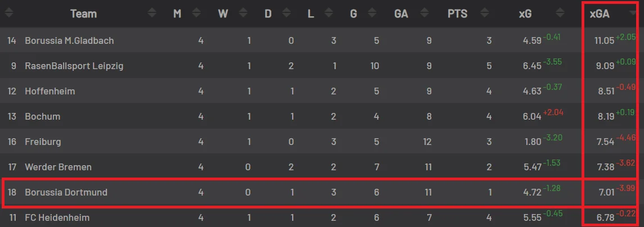Select the PTS column header label
The width and height of the screenshot is (644, 227).
[x=457, y=14]
